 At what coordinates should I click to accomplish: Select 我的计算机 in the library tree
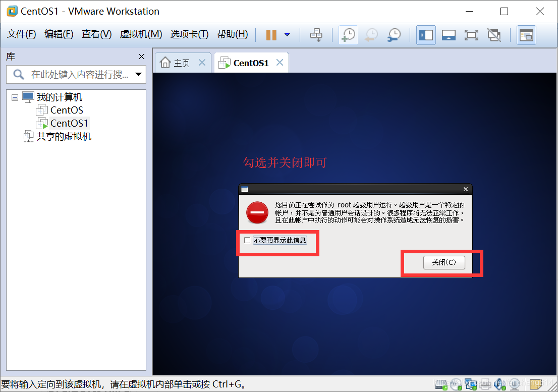59,97
